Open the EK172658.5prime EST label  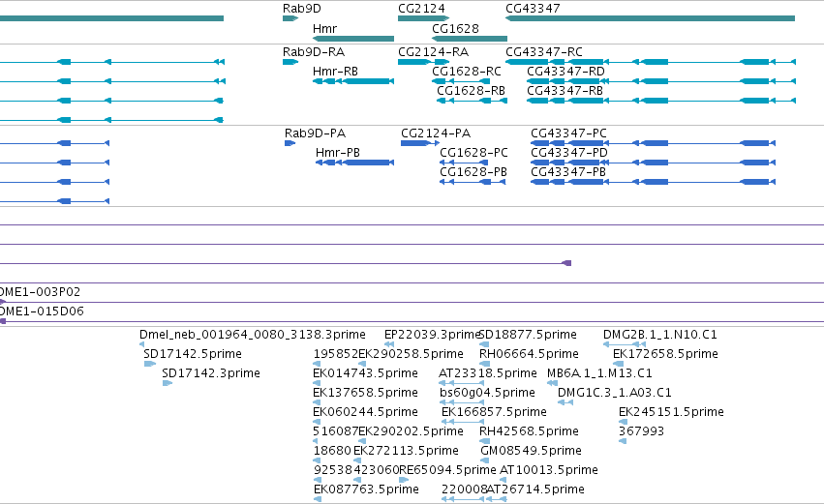click(x=665, y=354)
